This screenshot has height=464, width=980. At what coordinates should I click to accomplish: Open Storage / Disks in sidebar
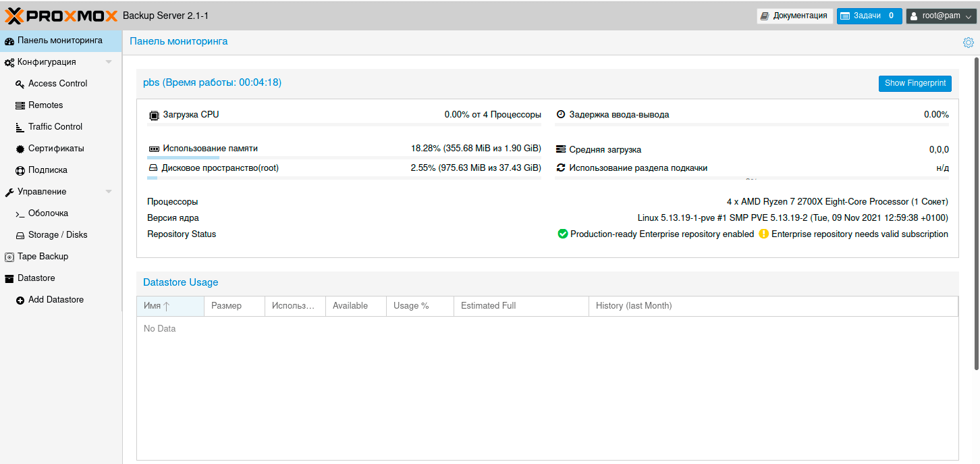click(x=57, y=235)
